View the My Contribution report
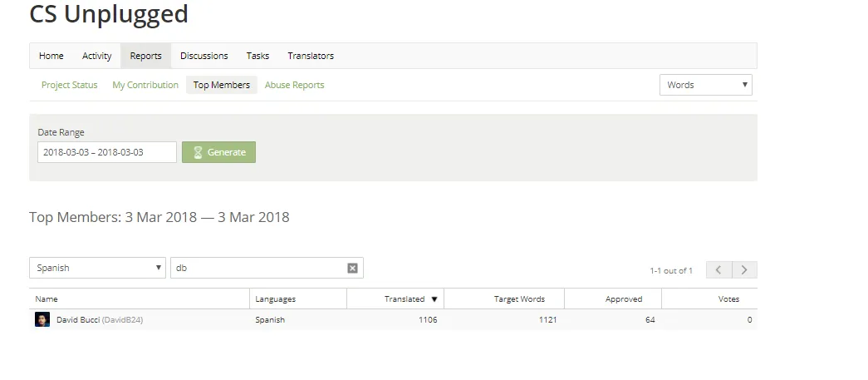The image size is (868, 380). (x=145, y=85)
